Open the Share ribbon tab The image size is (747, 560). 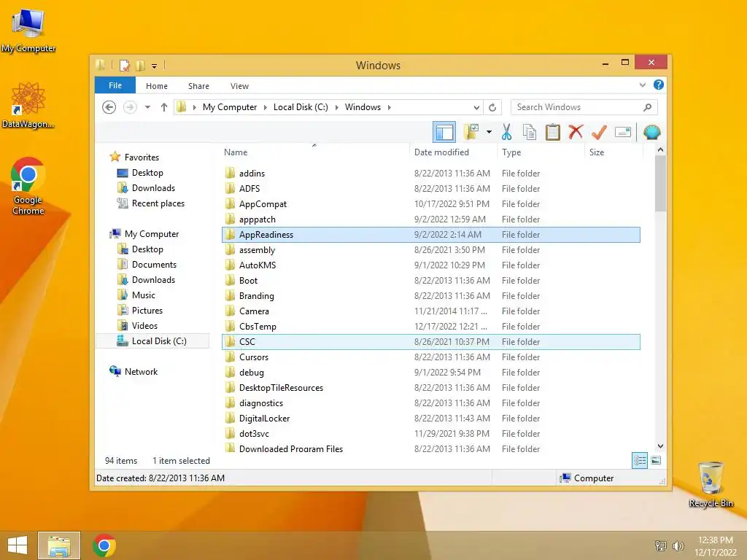pos(198,86)
